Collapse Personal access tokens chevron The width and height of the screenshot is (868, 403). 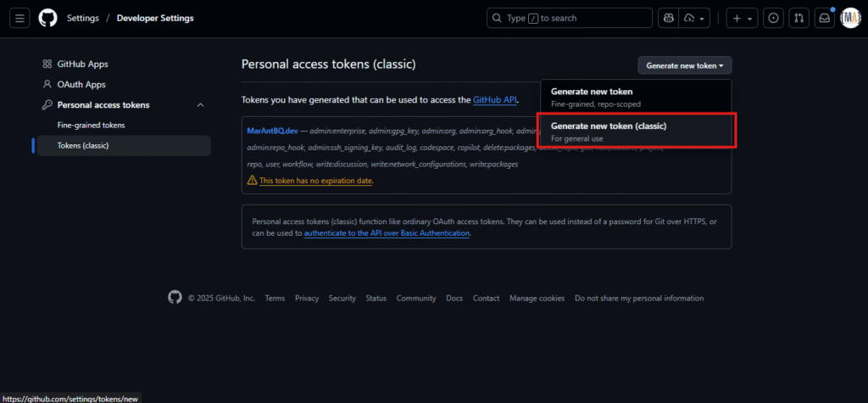pyautogui.click(x=200, y=104)
